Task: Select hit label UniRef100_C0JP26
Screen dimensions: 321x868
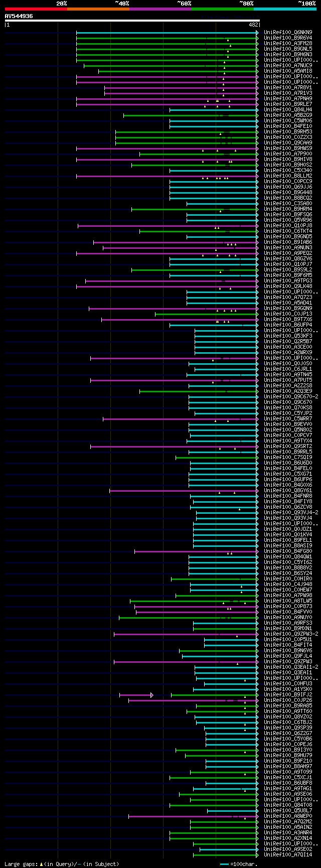Action: tap(288, 700)
